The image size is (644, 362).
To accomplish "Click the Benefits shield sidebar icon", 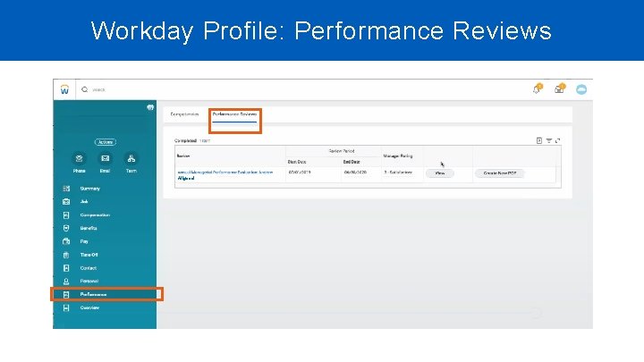I will point(66,228).
